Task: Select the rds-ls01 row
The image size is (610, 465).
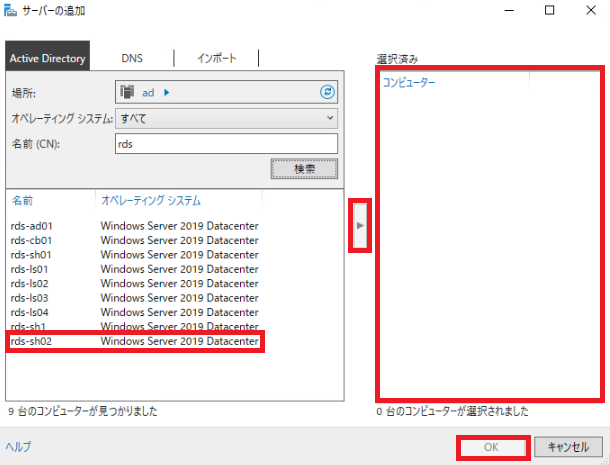Action: tap(135, 269)
